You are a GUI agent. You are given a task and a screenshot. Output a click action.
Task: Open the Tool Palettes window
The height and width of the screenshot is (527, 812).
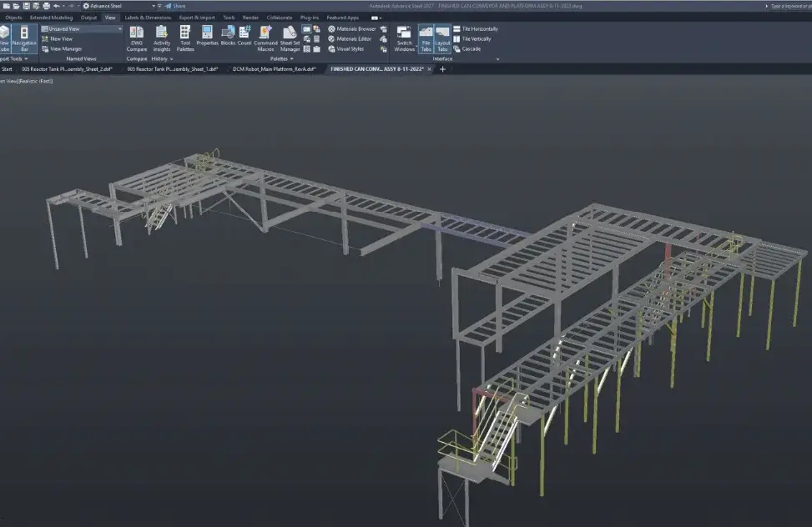coord(185,38)
